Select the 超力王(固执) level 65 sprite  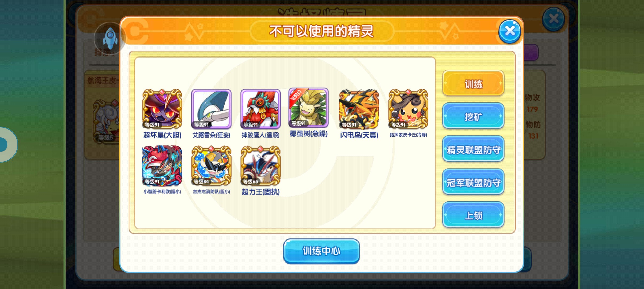(260, 166)
